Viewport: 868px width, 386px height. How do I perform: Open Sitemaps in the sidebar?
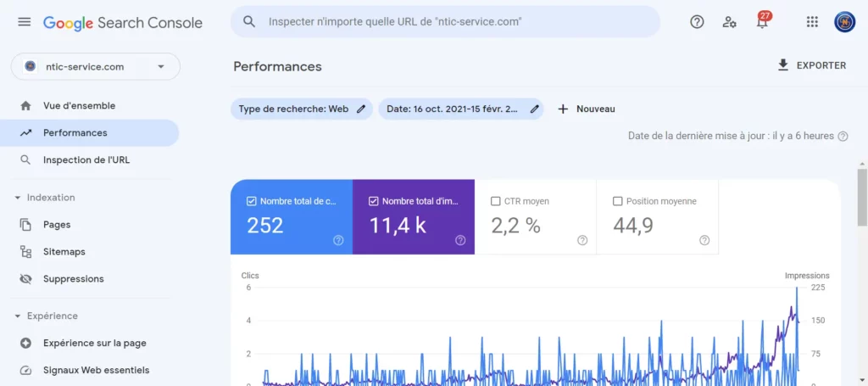pyautogui.click(x=64, y=252)
